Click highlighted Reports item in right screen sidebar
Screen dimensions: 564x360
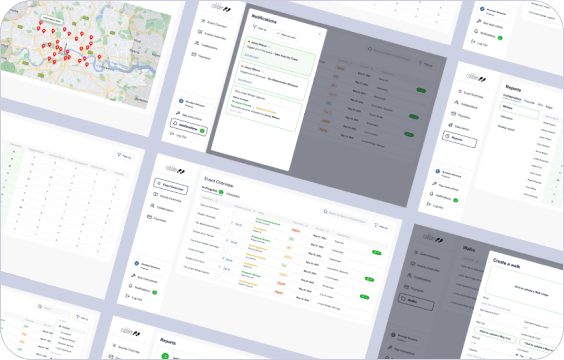460,139
